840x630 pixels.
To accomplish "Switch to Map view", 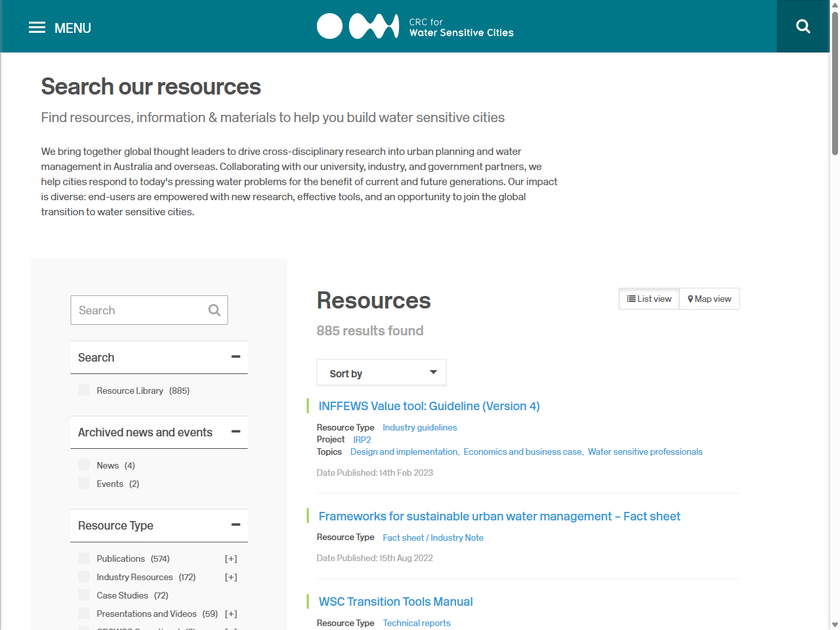I will [709, 299].
